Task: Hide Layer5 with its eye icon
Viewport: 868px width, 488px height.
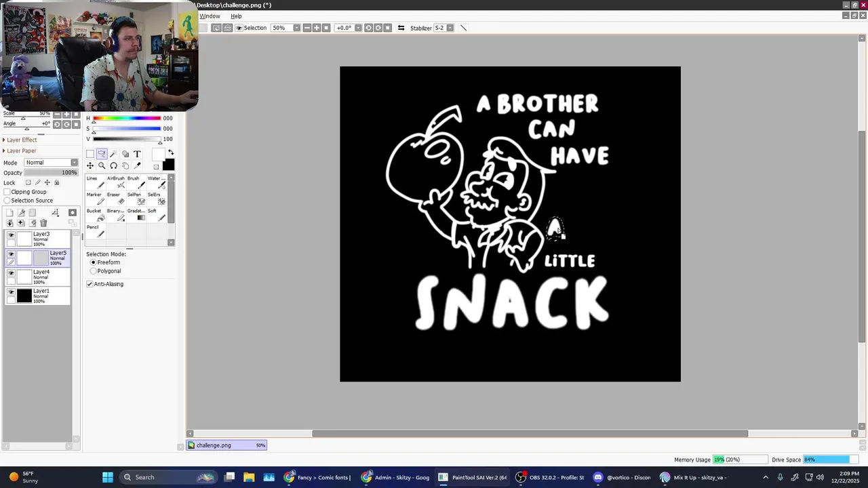Action: [11, 253]
